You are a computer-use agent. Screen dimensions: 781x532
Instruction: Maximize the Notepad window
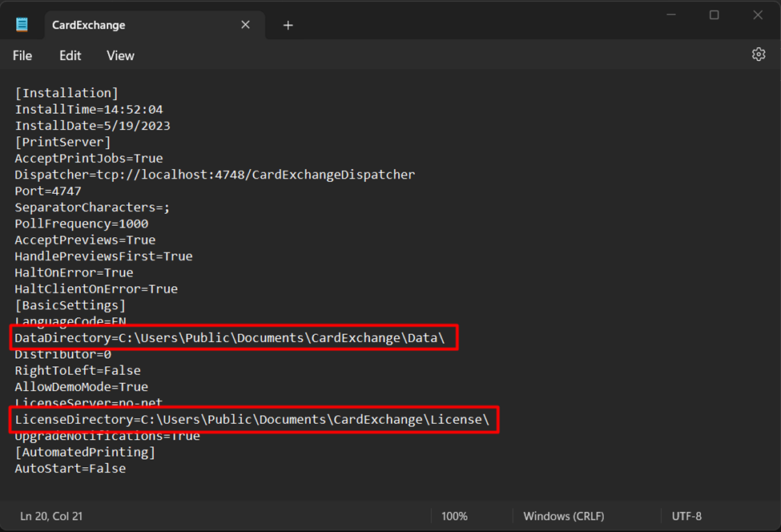(x=715, y=15)
